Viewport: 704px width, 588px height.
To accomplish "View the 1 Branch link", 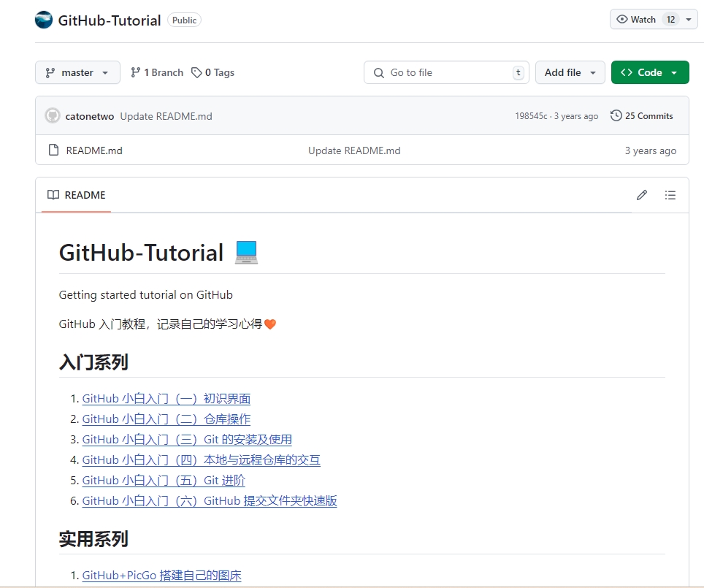I will 157,72.
